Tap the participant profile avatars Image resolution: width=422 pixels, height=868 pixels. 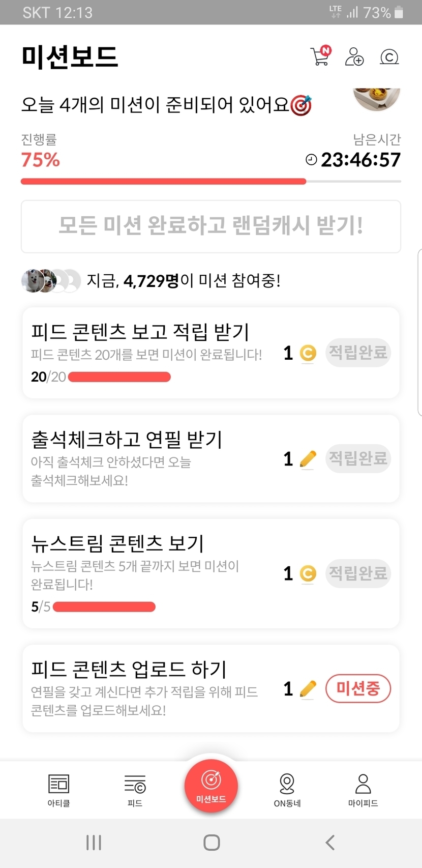pyautogui.click(x=51, y=280)
